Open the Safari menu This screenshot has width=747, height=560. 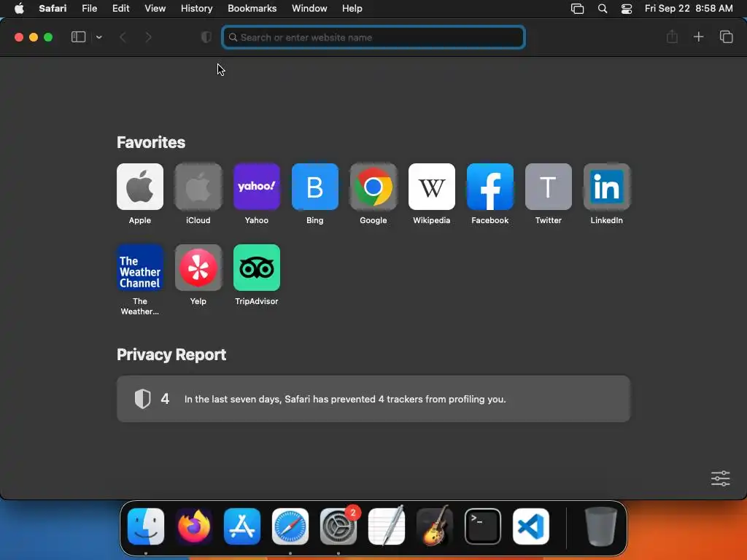pyautogui.click(x=53, y=8)
